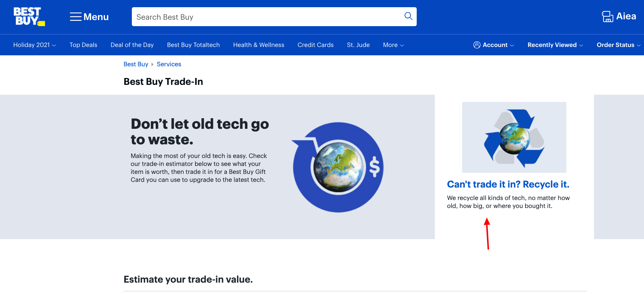Click the Best Buy logo

pos(29,17)
